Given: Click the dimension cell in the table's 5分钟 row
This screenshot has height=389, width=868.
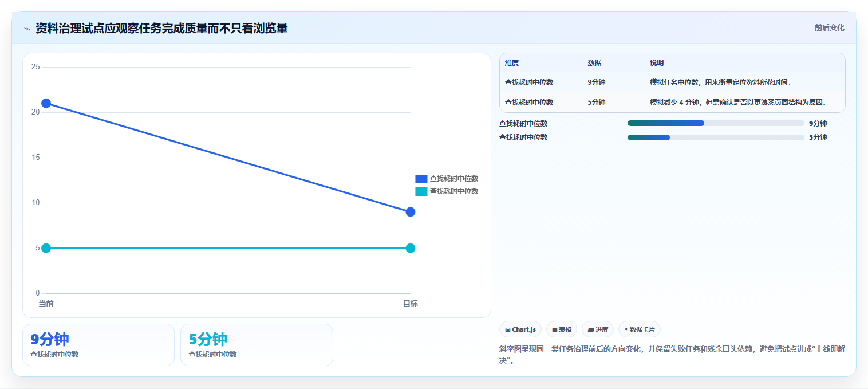Looking at the screenshot, I should pos(529,103).
